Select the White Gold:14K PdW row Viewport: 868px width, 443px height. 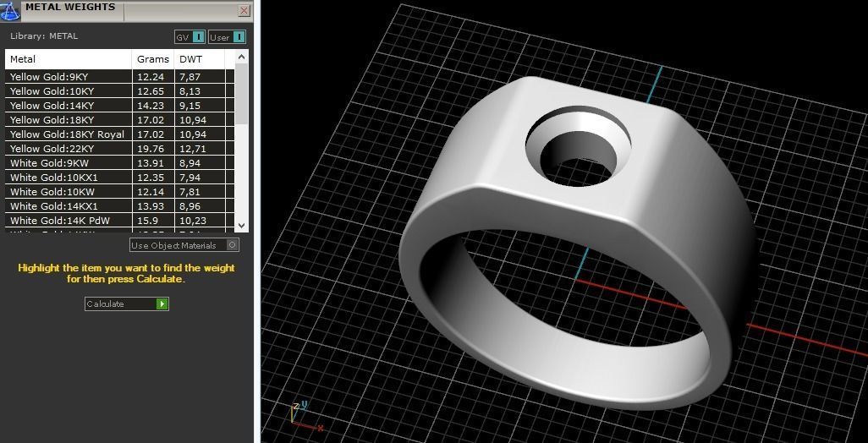tap(119, 221)
